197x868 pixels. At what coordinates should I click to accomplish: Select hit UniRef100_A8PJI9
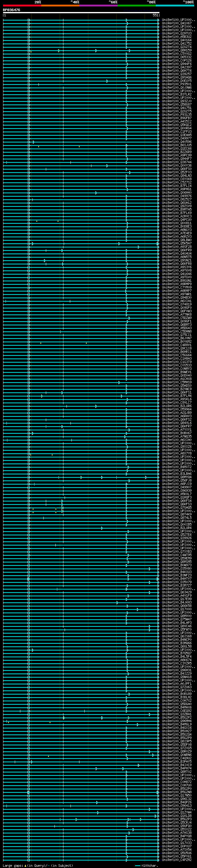point(177,484)
